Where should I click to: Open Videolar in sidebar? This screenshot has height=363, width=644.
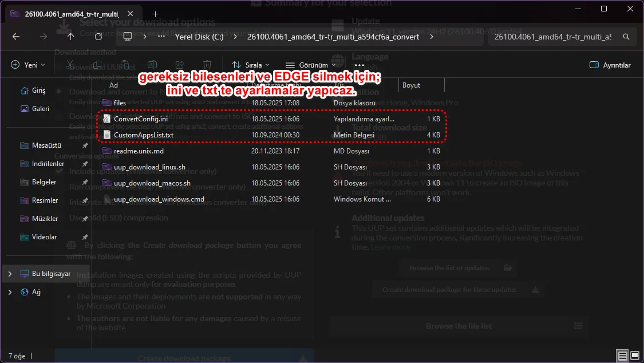[x=38, y=237]
